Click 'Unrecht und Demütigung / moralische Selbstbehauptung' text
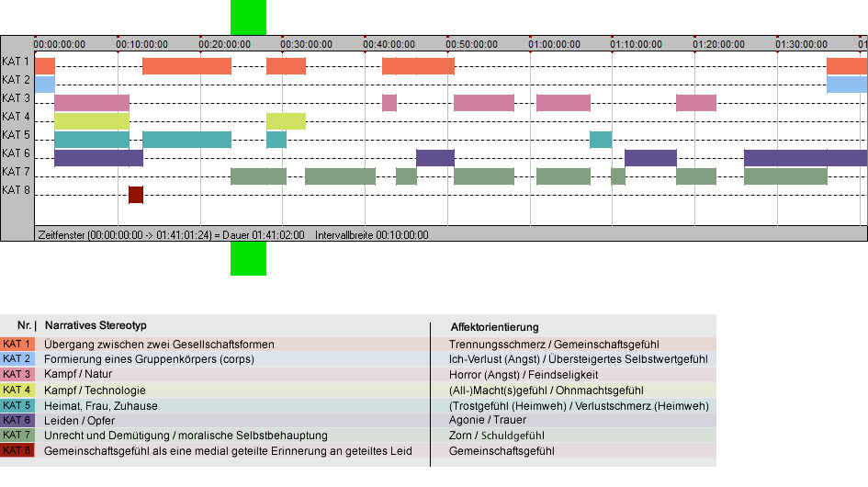 tap(186, 436)
